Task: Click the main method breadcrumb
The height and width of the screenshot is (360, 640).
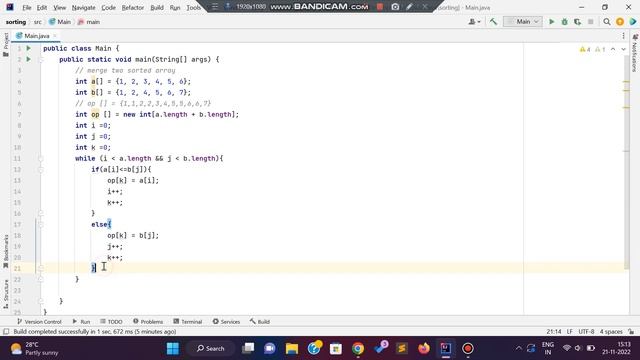Action: 89,22
